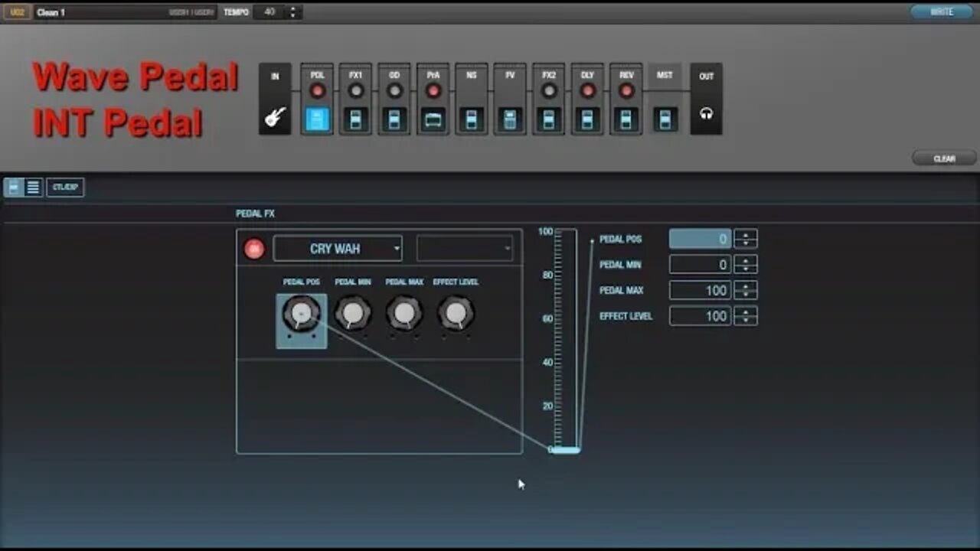
Task: Select the FX2 effect block icon
Action: coord(549,119)
